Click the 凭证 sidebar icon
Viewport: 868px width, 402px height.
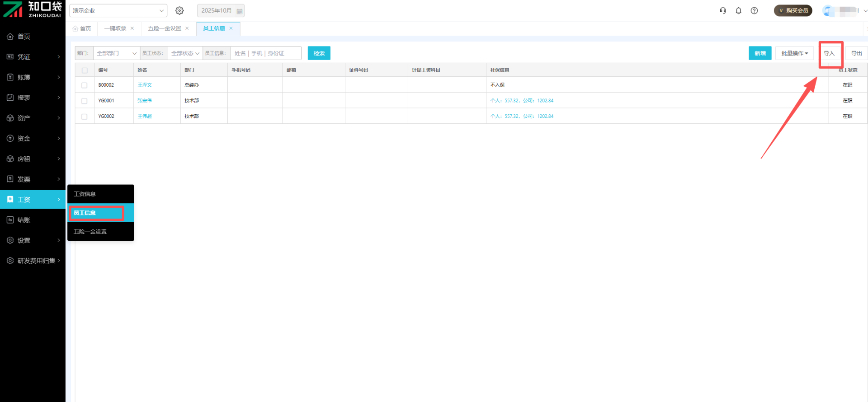[x=10, y=57]
